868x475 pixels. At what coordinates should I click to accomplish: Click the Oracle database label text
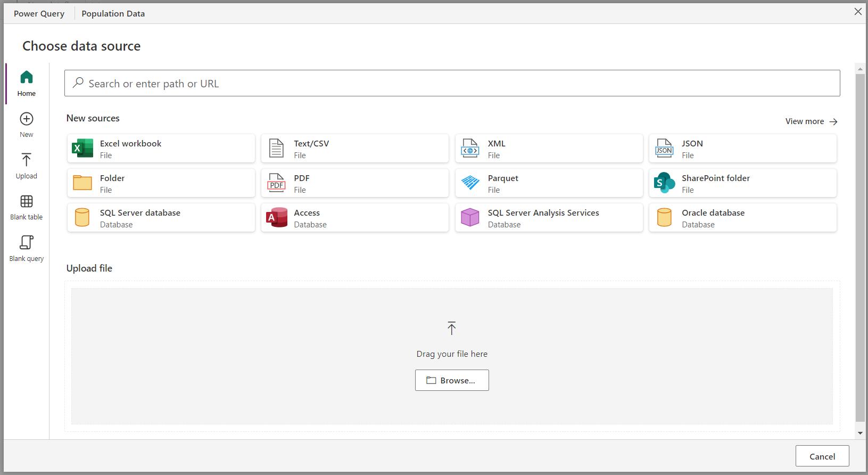click(x=713, y=212)
